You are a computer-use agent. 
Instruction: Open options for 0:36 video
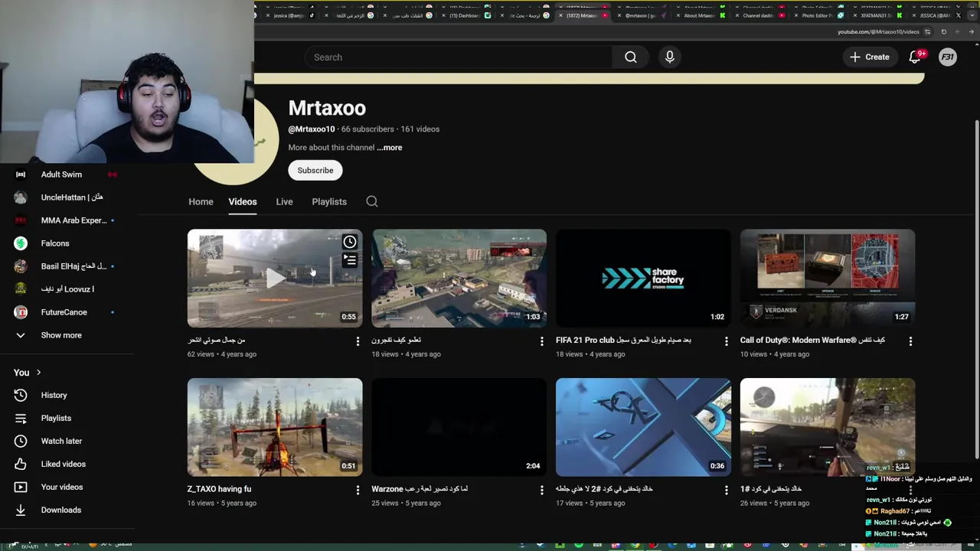[x=727, y=490]
